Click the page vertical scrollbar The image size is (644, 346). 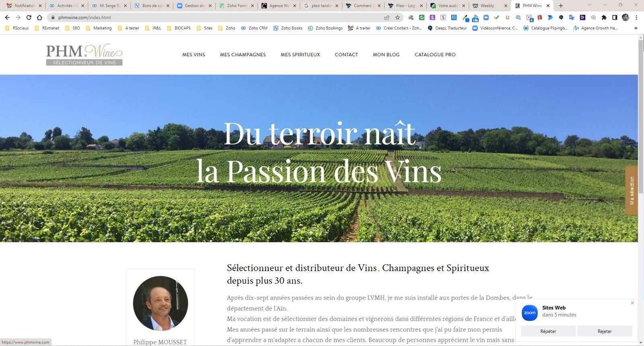pos(641,161)
